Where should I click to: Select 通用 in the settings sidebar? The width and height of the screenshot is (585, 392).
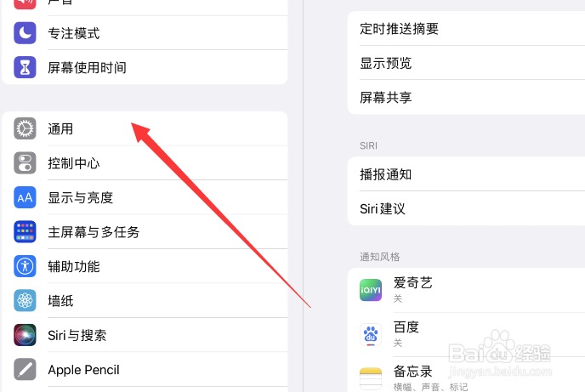[x=145, y=128]
